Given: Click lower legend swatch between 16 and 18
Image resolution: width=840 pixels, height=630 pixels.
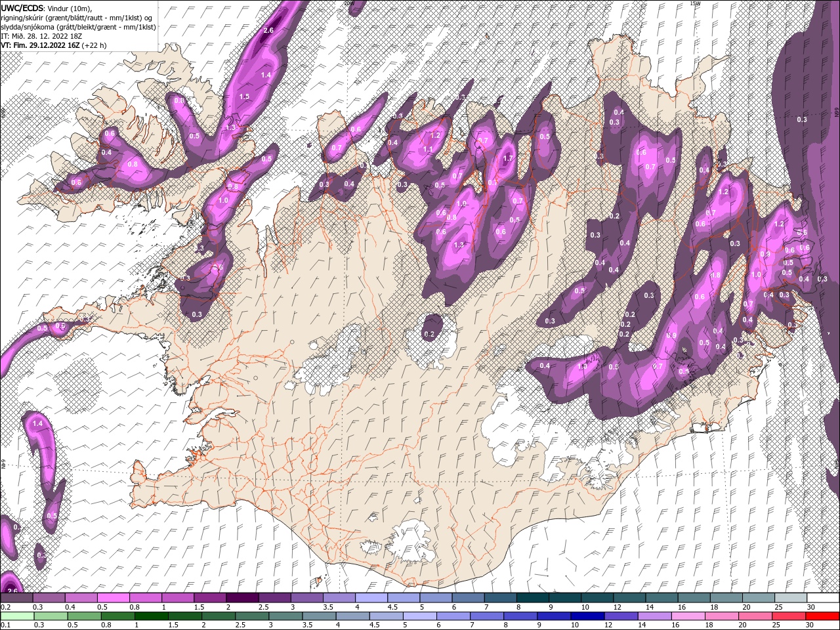Looking at the screenshot, I should click(689, 616).
